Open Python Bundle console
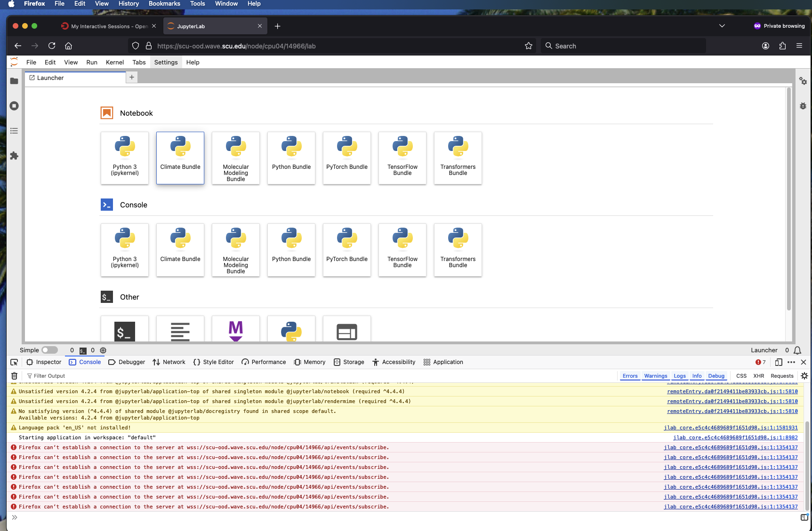The height and width of the screenshot is (531, 812). tap(291, 250)
